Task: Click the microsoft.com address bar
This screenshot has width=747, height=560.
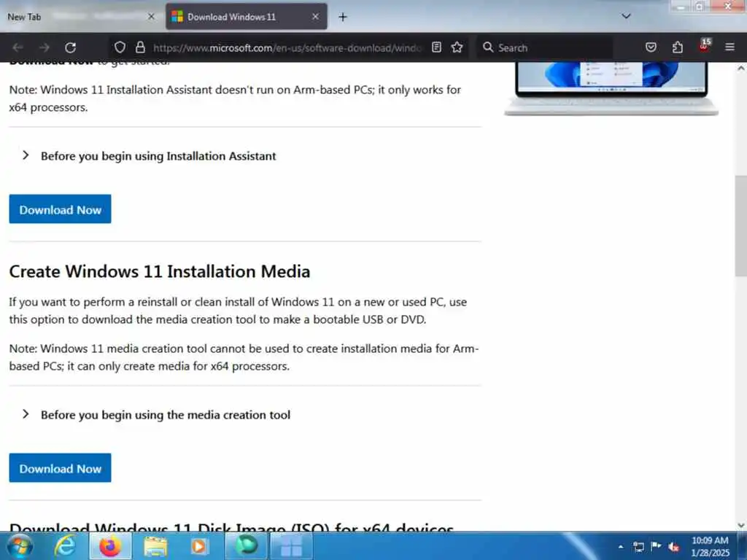Action: [x=287, y=47]
